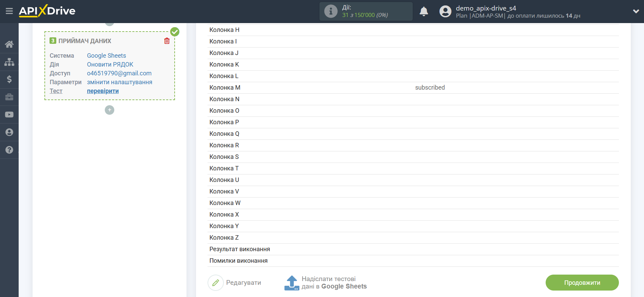Click the Продовжити button
The image size is (644, 297).
pyautogui.click(x=582, y=282)
